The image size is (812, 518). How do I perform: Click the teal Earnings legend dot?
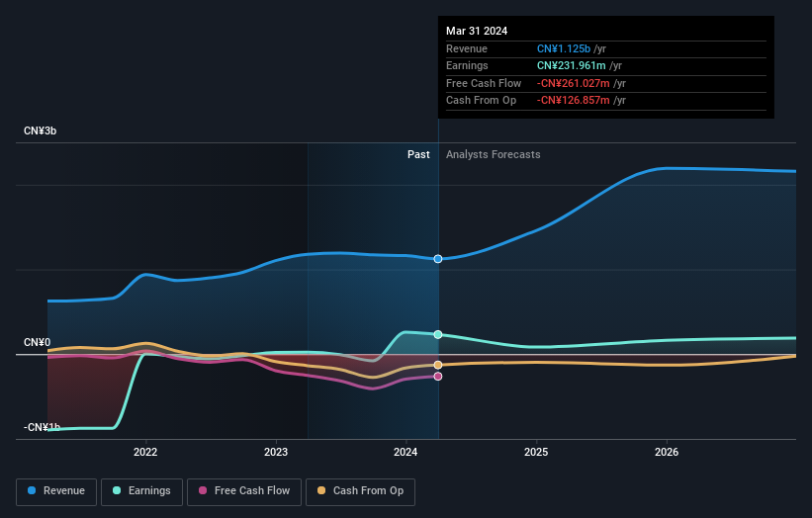pos(117,490)
